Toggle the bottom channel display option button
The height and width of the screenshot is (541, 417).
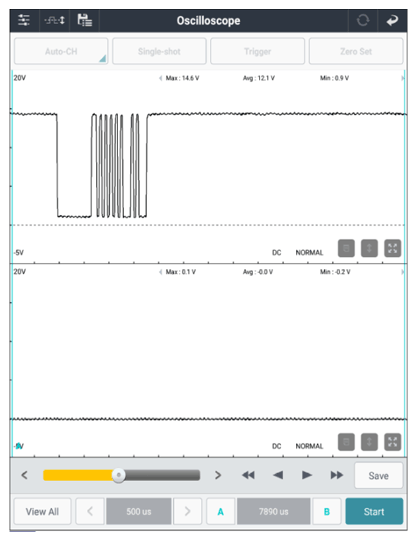[346, 442]
